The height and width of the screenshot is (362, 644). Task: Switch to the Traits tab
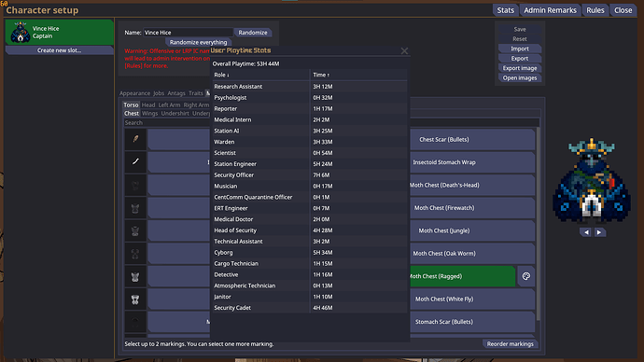[195, 93]
